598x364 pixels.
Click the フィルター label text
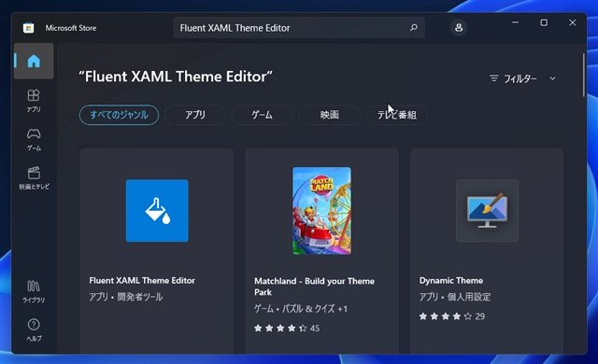coord(520,78)
